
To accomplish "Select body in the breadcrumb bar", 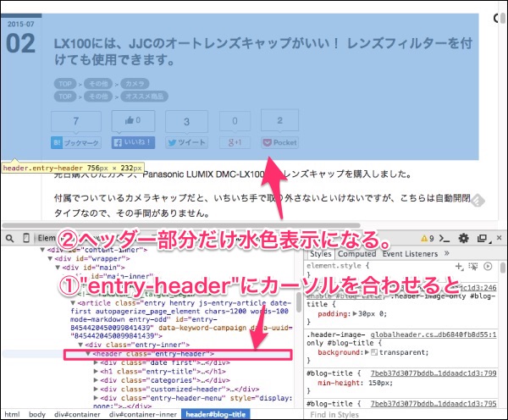I will [x=37, y=414].
